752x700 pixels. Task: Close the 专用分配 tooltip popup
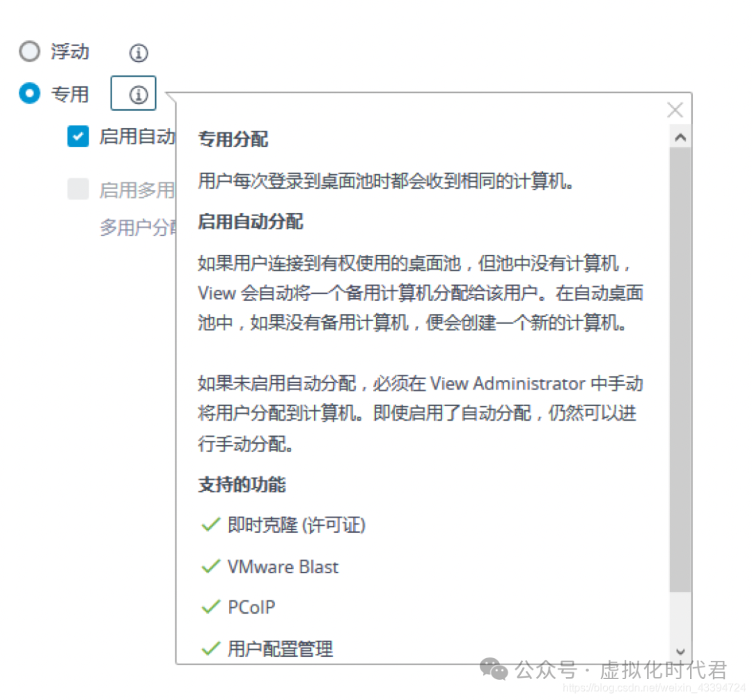tap(674, 109)
